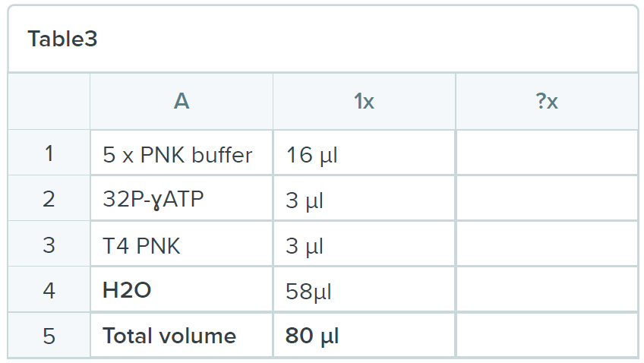Click empty ?x cell in PNK buffer row
The height and width of the screenshot is (363, 644).
pos(546,154)
